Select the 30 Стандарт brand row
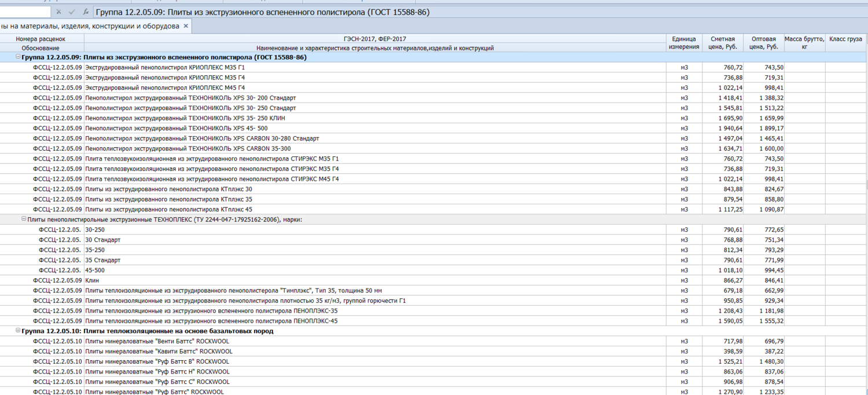 pyautogui.click(x=103, y=240)
